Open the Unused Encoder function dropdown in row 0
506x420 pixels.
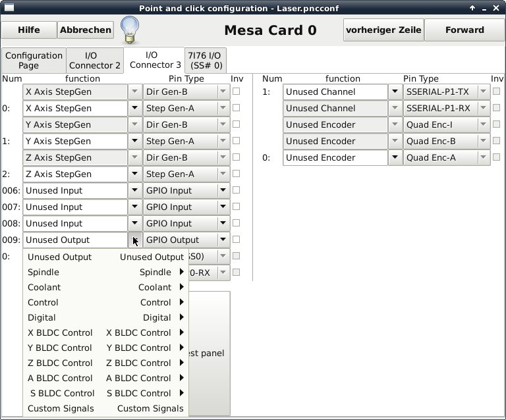(395, 157)
